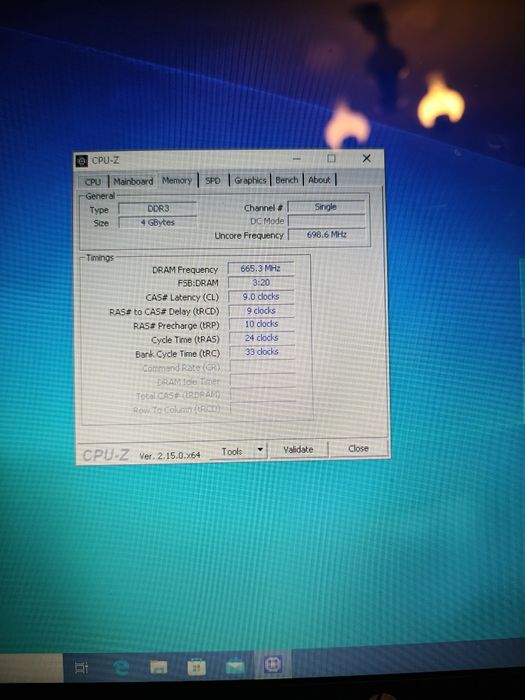525x700 pixels.
Task: Go to the About tab
Action: [319, 179]
